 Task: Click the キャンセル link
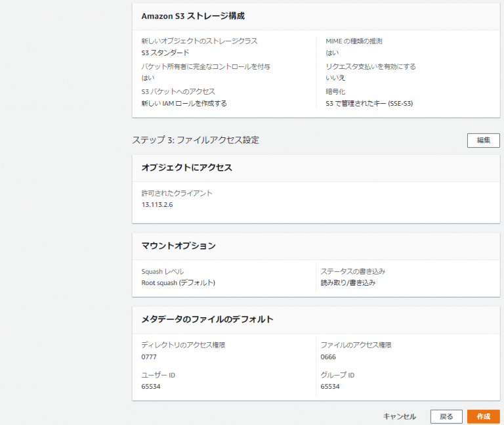[x=399, y=416]
